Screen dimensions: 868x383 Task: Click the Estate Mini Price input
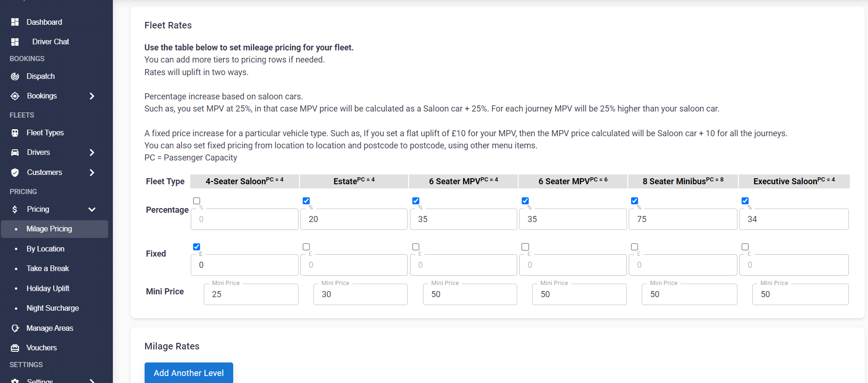[x=360, y=294]
